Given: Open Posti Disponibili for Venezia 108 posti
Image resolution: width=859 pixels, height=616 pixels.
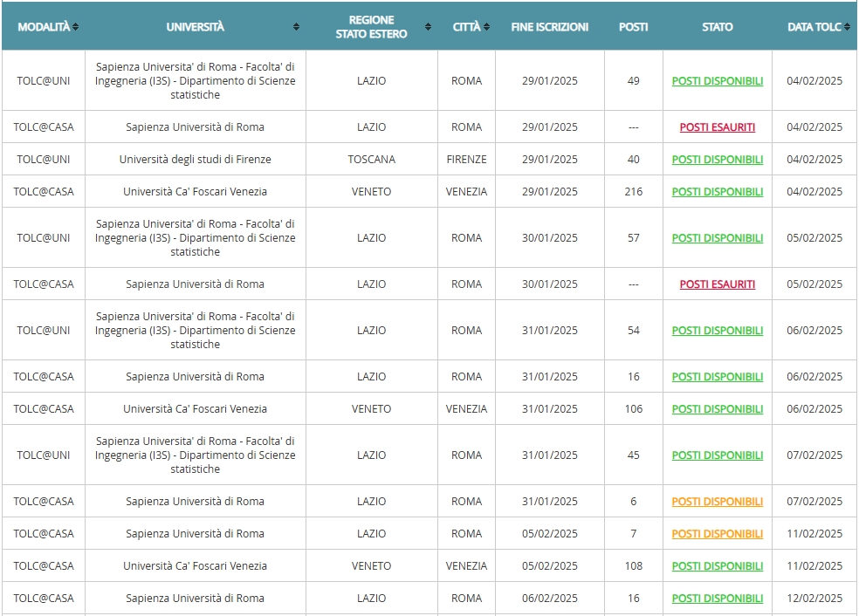Looking at the screenshot, I should 717,566.
